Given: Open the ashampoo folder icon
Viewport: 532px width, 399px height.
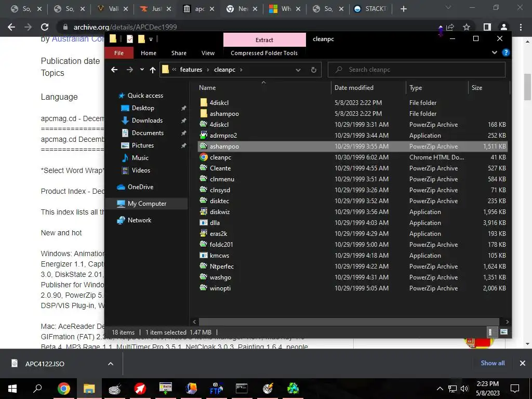Looking at the screenshot, I should [x=204, y=113].
